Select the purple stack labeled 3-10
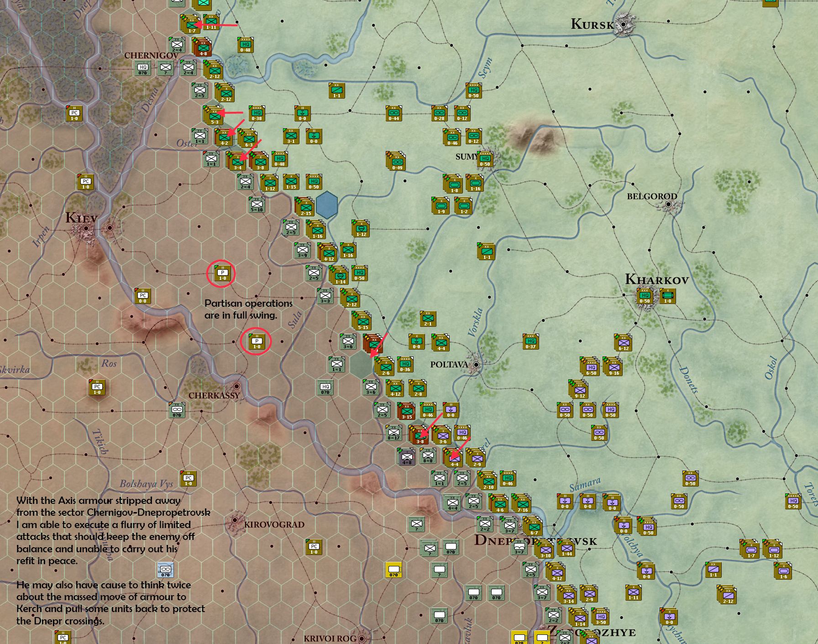 click(x=545, y=549)
